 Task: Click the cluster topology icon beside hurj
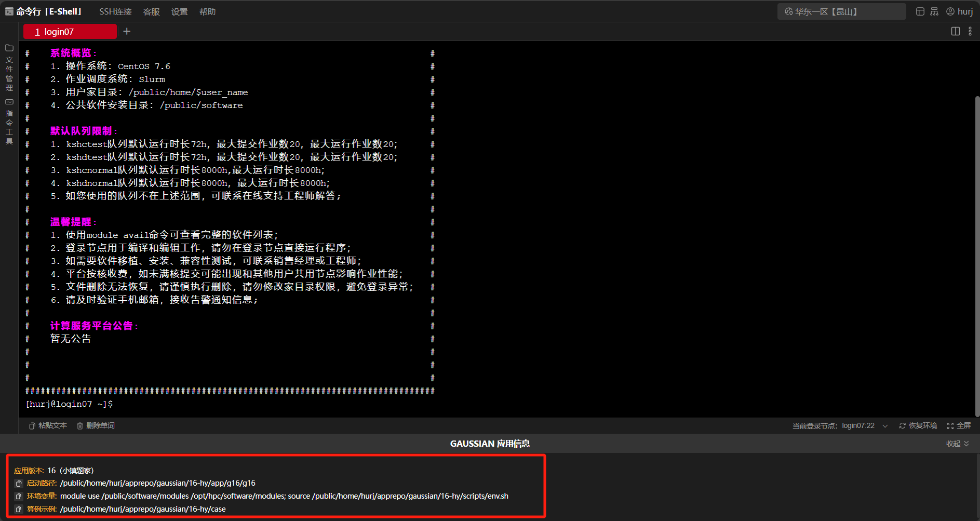(x=934, y=11)
